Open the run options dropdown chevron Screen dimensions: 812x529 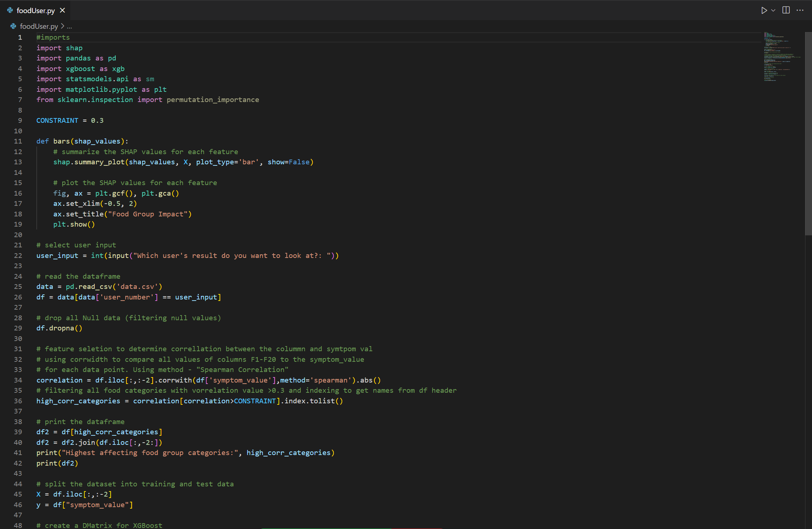click(773, 11)
